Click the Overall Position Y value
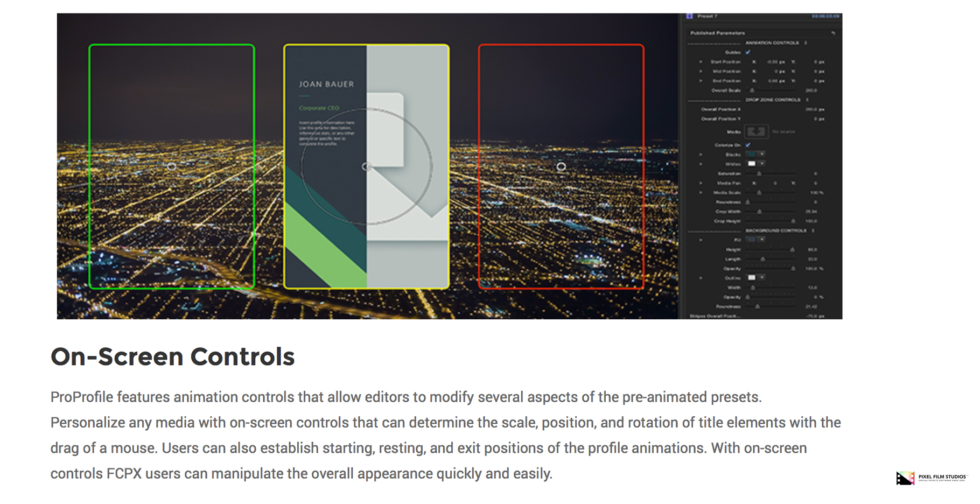Viewport: 980px width, 504px height. click(819, 118)
